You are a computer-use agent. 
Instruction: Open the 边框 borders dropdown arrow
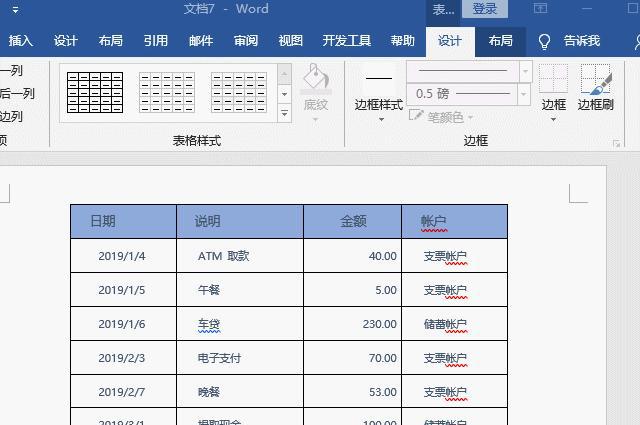tap(553, 120)
